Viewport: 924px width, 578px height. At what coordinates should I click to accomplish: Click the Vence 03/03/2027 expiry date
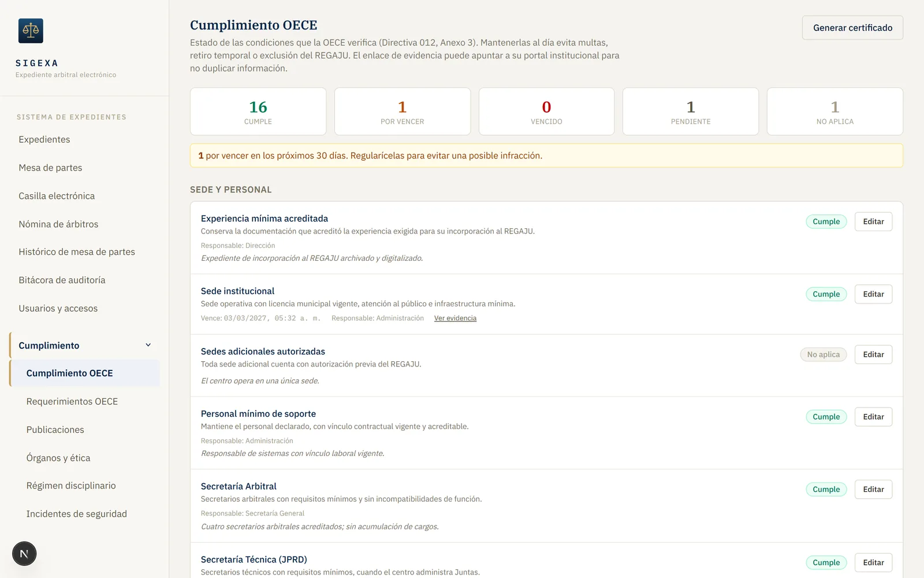pos(260,318)
